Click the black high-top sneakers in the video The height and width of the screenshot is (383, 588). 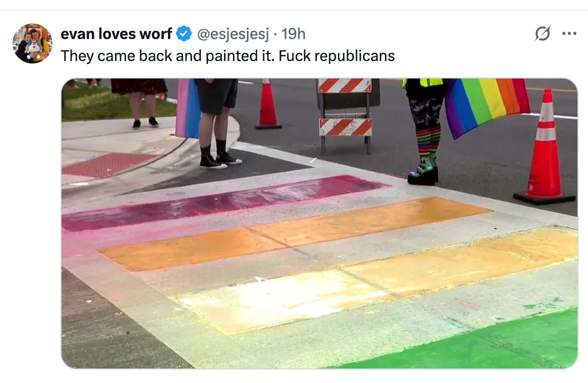click(x=220, y=160)
